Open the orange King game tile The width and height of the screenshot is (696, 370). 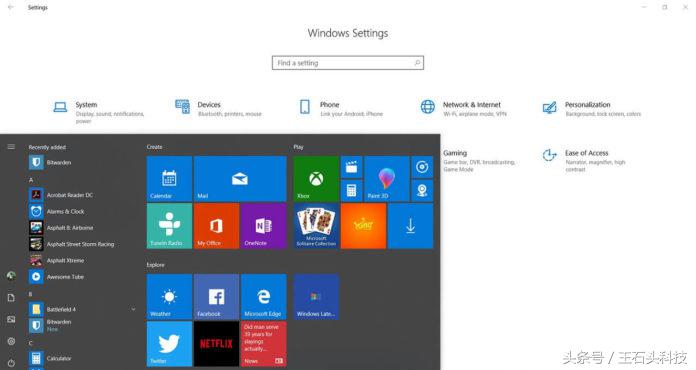pyautogui.click(x=363, y=226)
